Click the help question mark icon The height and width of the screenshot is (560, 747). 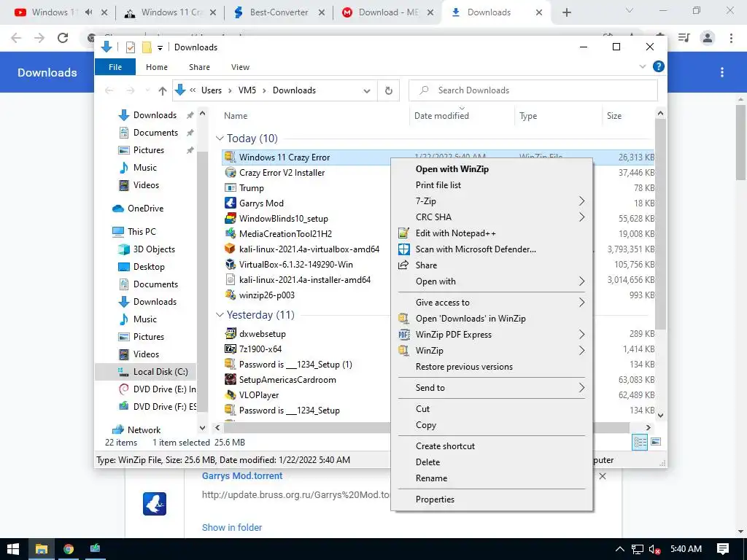[659, 66]
